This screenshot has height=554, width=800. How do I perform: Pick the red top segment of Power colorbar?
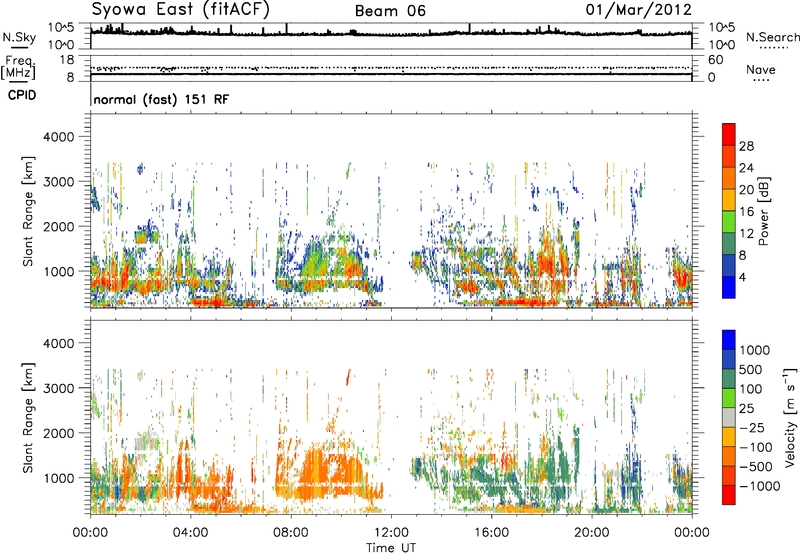[x=729, y=135]
